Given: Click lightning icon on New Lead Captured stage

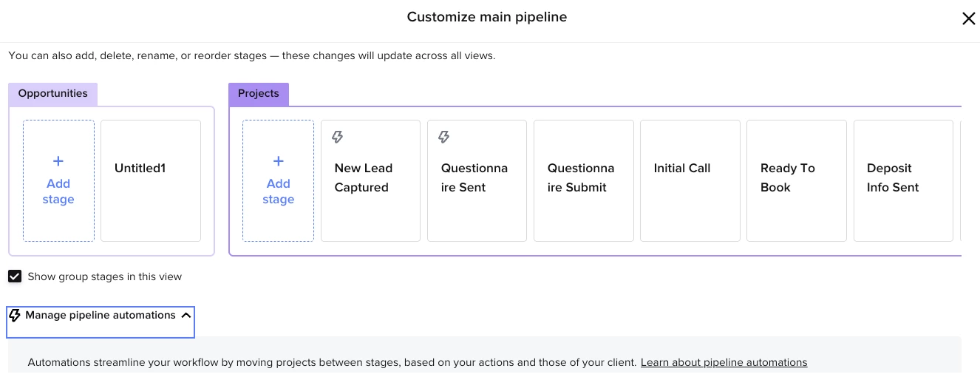Looking at the screenshot, I should [x=338, y=137].
